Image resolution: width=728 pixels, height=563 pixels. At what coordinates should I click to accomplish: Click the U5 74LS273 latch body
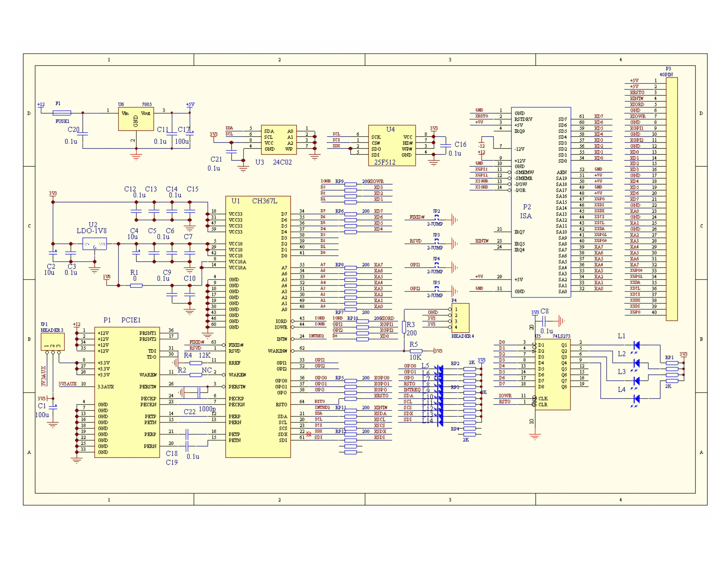553,374
